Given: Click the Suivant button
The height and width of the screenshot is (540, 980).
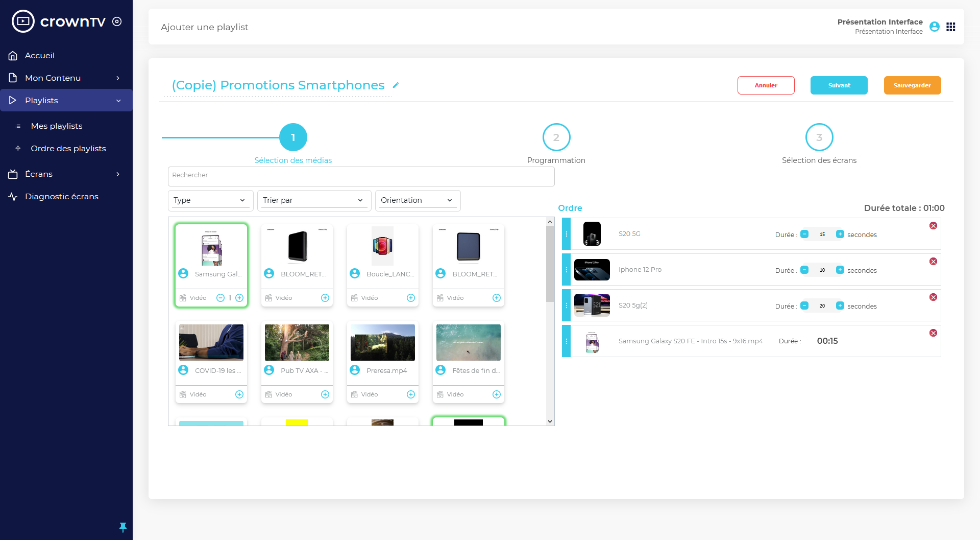Looking at the screenshot, I should (839, 85).
